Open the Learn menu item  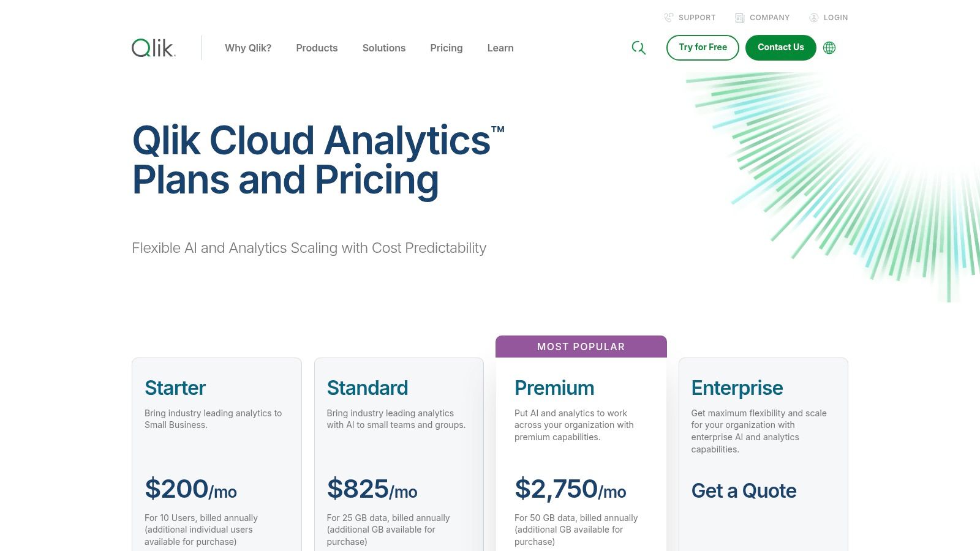pos(500,48)
